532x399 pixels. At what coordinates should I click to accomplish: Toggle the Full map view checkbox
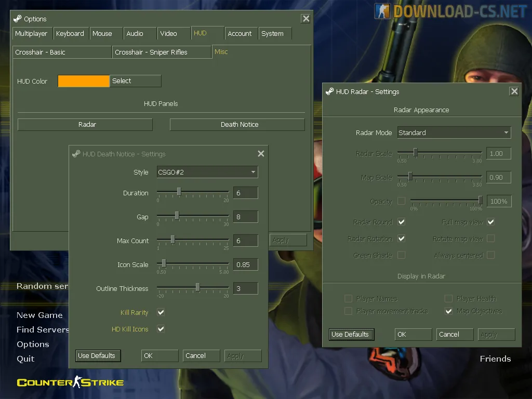tap(490, 222)
